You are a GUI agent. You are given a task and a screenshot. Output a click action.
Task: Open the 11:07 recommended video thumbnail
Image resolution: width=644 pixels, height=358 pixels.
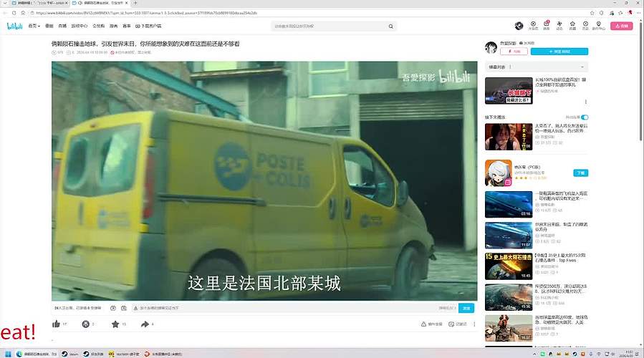point(509,236)
